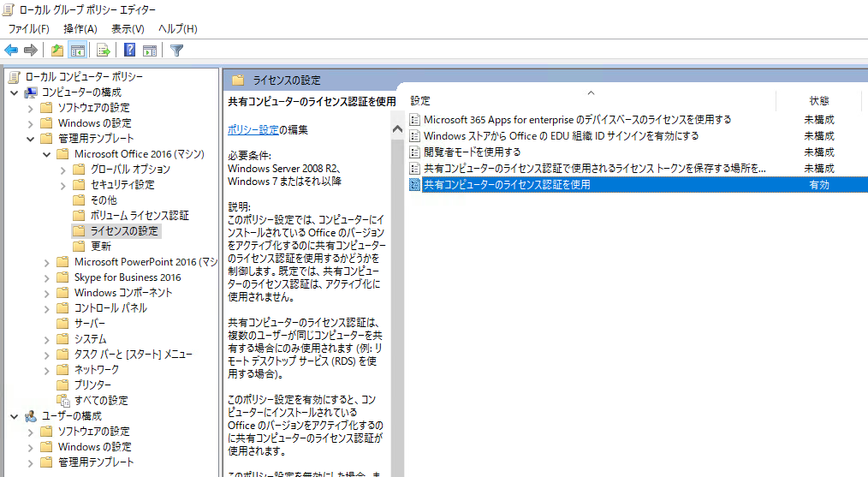Expand the コントロール パネル node
This screenshot has height=477, width=868.
pos(46,308)
